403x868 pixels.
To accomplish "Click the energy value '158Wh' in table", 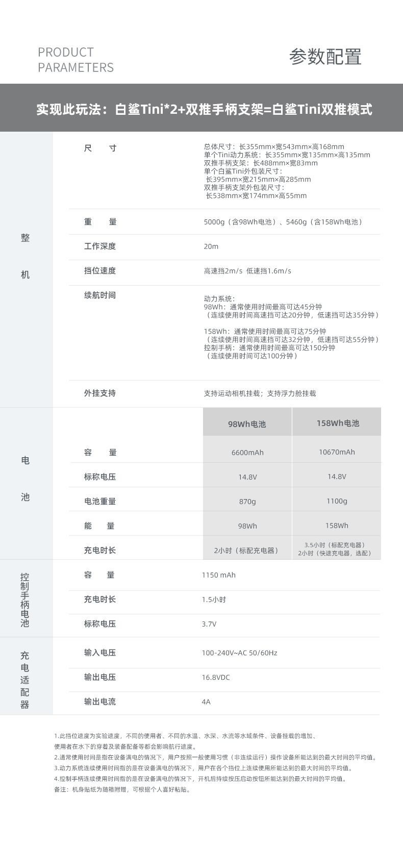I will [x=337, y=526].
